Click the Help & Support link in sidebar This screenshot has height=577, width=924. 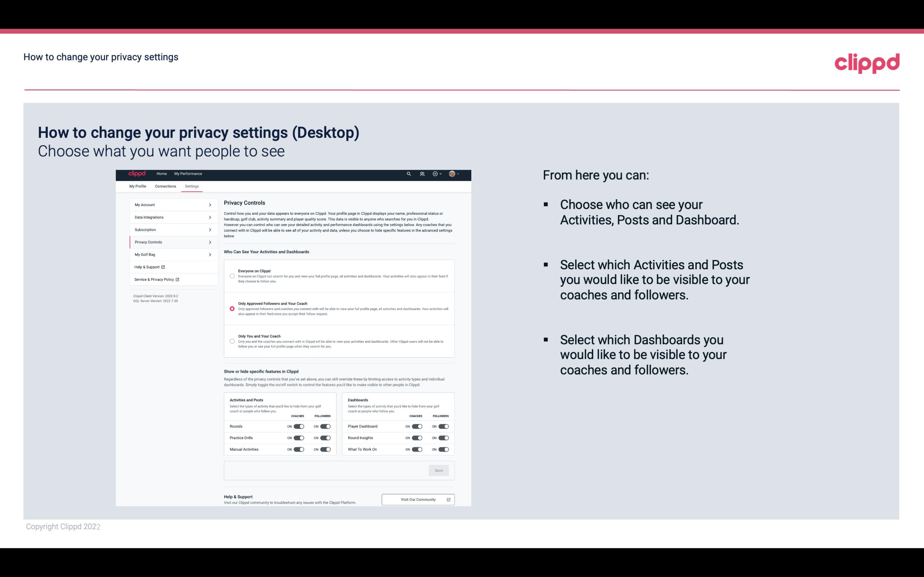[x=149, y=267]
